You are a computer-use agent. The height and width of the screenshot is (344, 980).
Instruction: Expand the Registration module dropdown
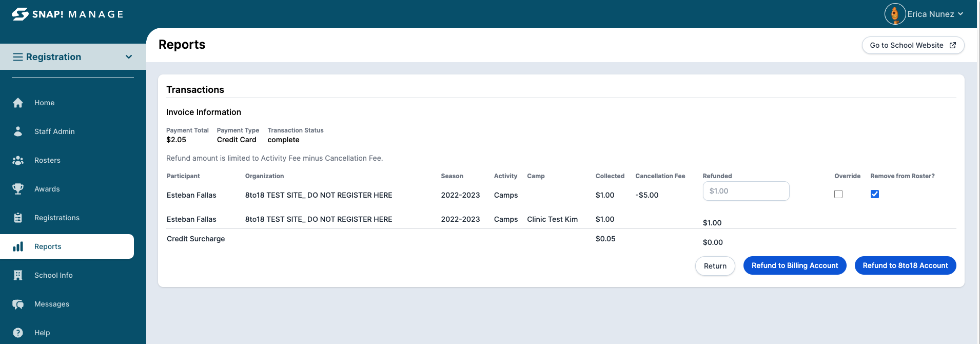pyautogui.click(x=129, y=57)
